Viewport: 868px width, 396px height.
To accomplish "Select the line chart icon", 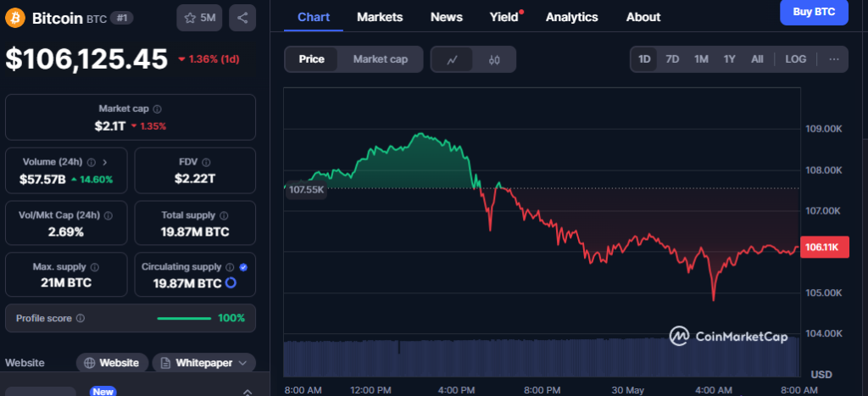I will 452,60.
